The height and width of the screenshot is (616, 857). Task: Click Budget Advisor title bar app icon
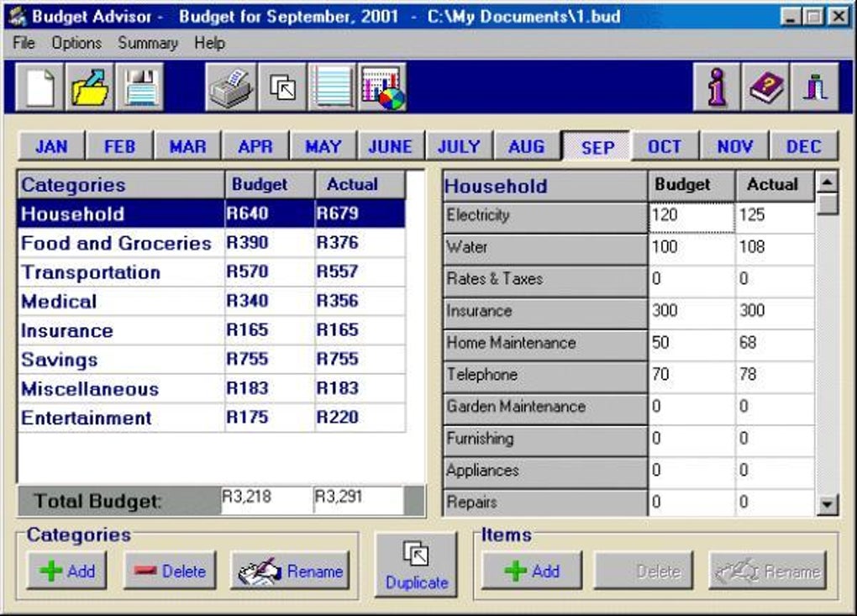point(18,17)
